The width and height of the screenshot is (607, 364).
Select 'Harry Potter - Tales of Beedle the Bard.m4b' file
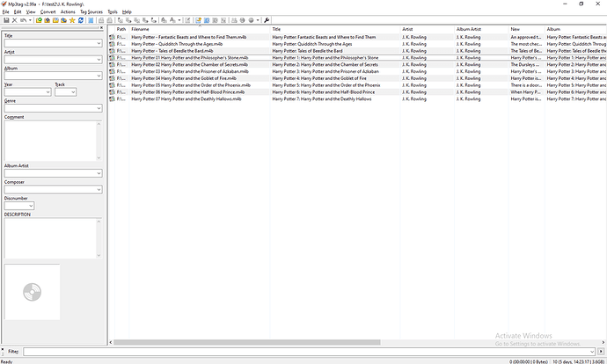click(x=172, y=51)
